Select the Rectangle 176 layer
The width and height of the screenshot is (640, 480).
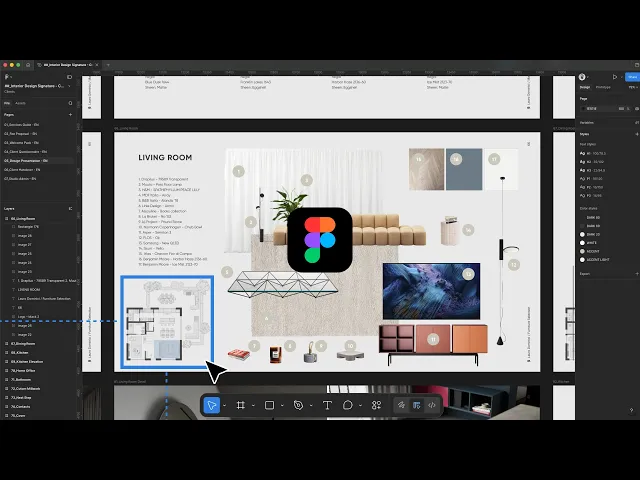click(x=28, y=227)
